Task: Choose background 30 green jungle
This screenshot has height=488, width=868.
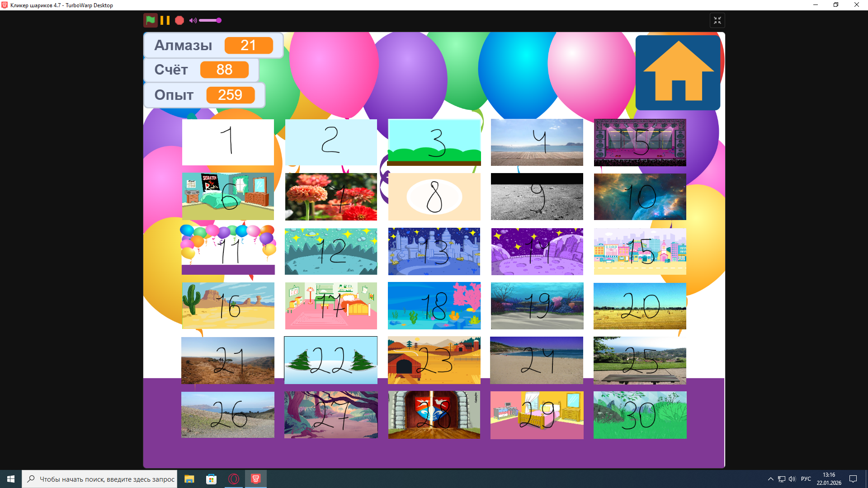Action: [640, 415]
